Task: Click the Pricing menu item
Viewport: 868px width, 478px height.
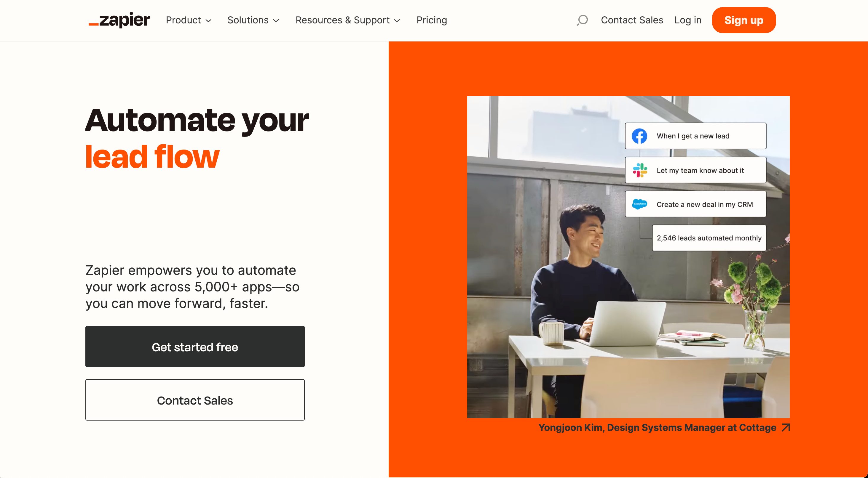Action: [x=431, y=20]
